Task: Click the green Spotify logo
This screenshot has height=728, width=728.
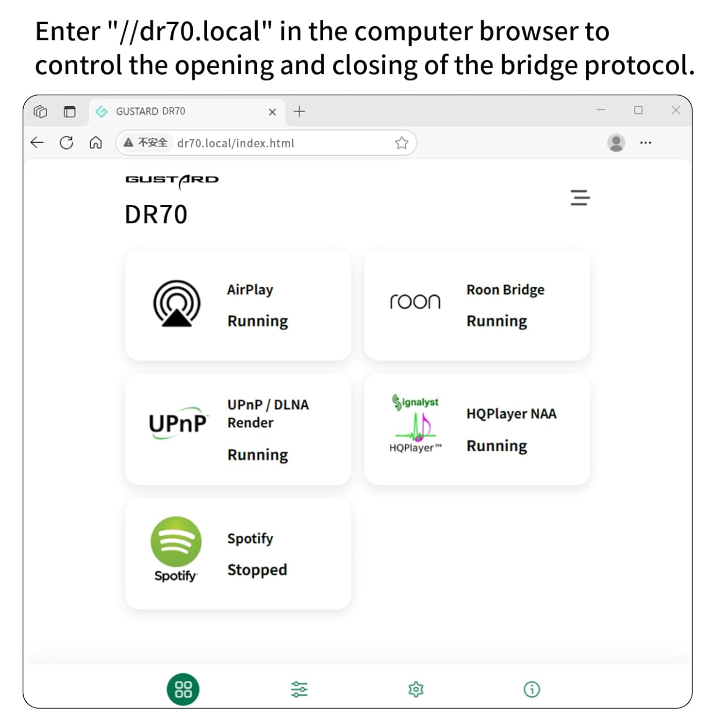Action: click(x=176, y=542)
